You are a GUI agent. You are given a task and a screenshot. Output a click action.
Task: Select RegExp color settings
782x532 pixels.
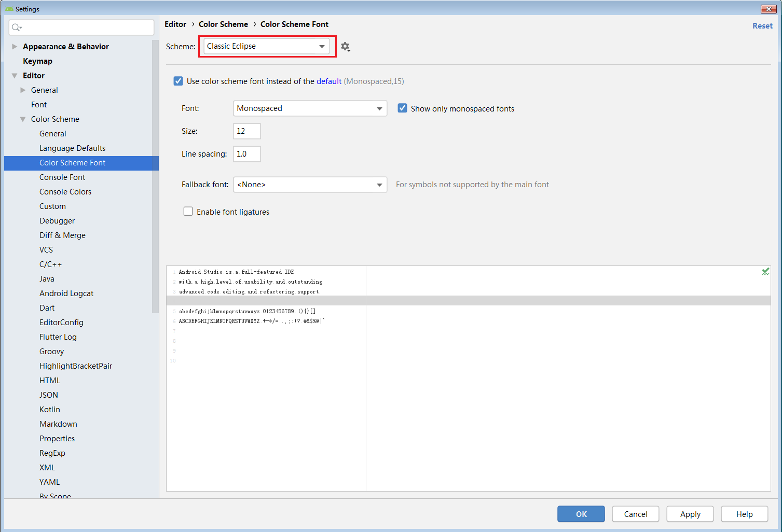(x=52, y=453)
